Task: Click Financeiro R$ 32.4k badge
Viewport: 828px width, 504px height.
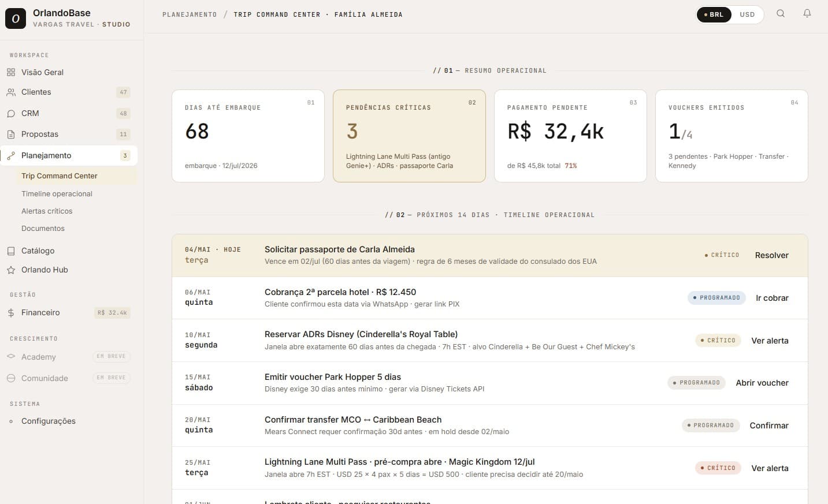Action: click(112, 313)
